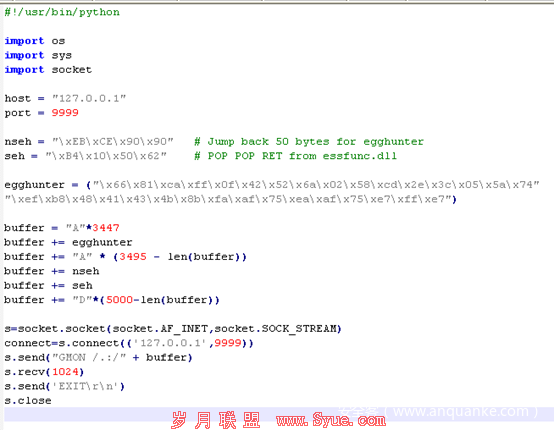The image size is (554, 430).
Task: Click the "import os" line
Action: click(x=35, y=41)
